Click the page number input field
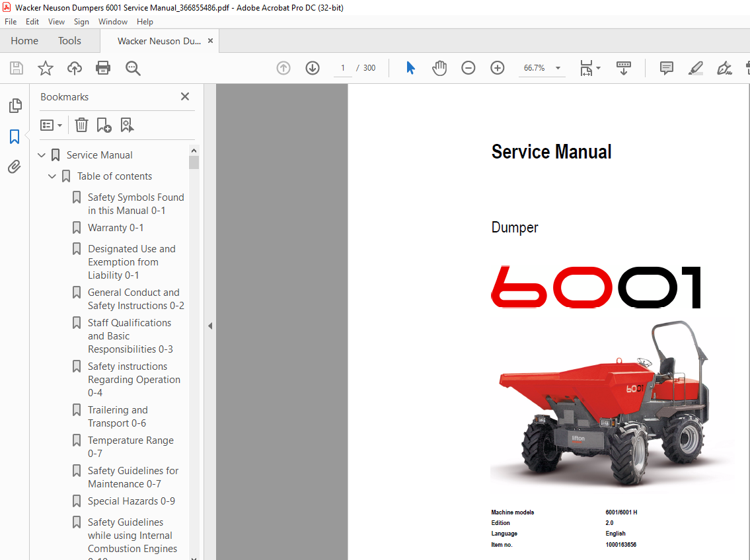Image resolution: width=750 pixels, height=560 pixels. (x=342, y=68)
